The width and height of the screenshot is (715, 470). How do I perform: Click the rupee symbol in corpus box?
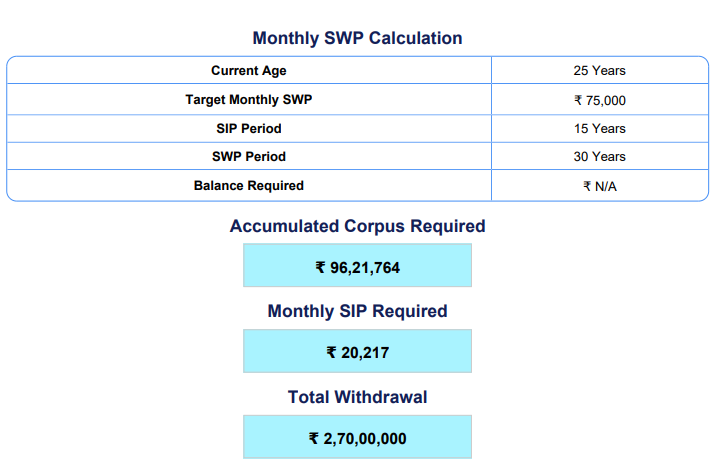tap(320, 267)
